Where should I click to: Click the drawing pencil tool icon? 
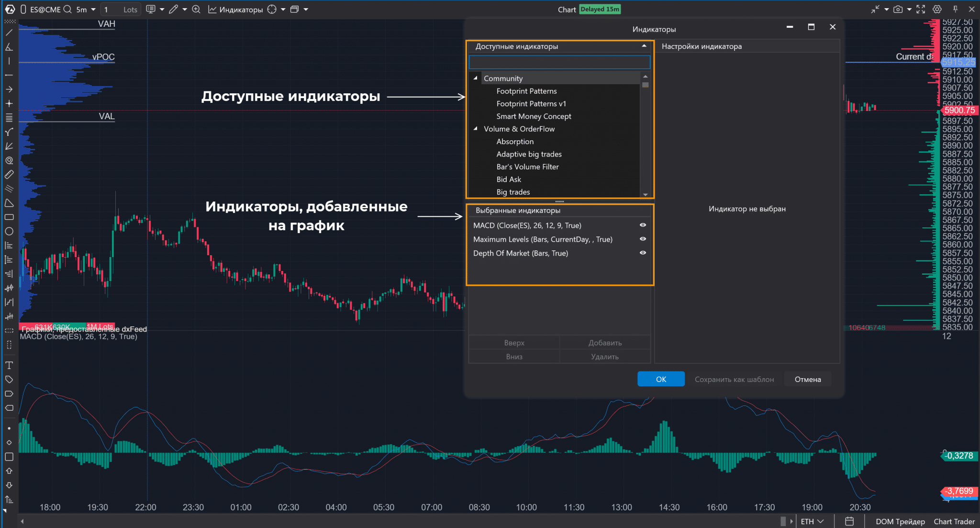[173, 10]
